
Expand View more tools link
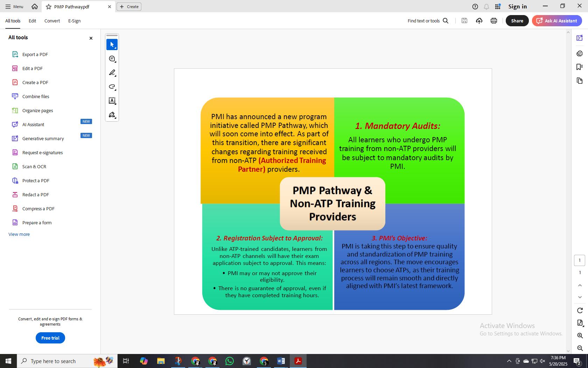point(19,234)
